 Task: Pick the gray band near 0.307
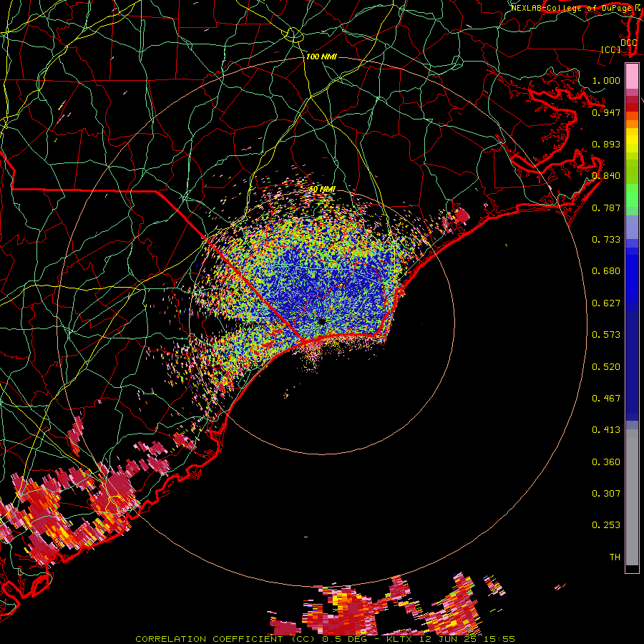[632, 497]
